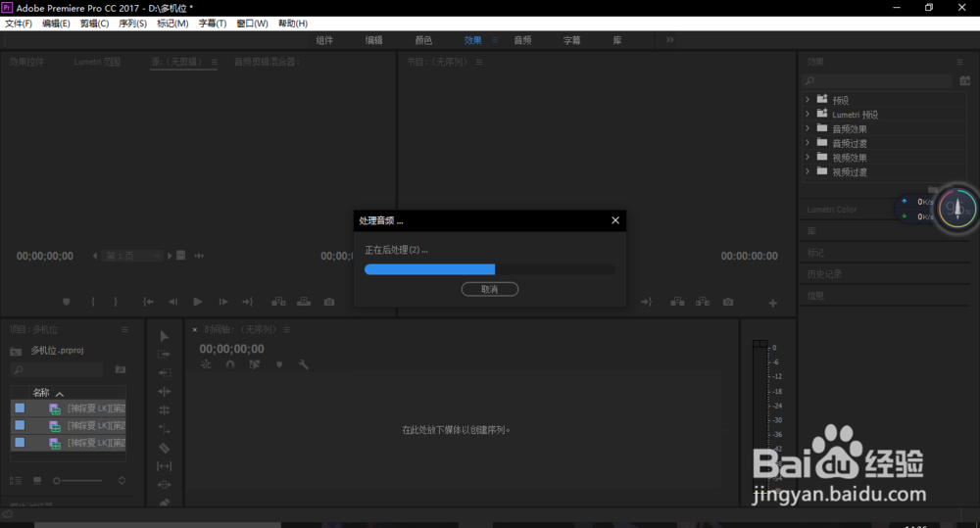Select the Rate Stretch tool

pyautogui.click(x=165, y=429)
